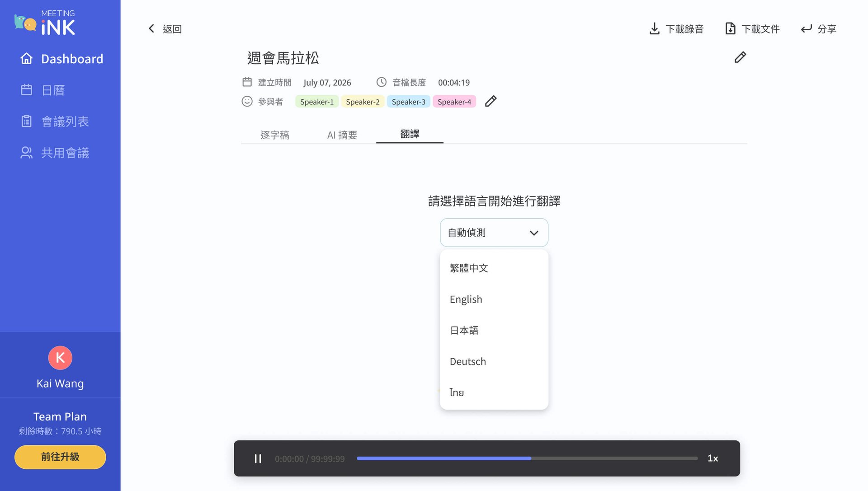Click the back arrow icon beside 返回
This screenshot has width=868, height=491.
point(151,29)
